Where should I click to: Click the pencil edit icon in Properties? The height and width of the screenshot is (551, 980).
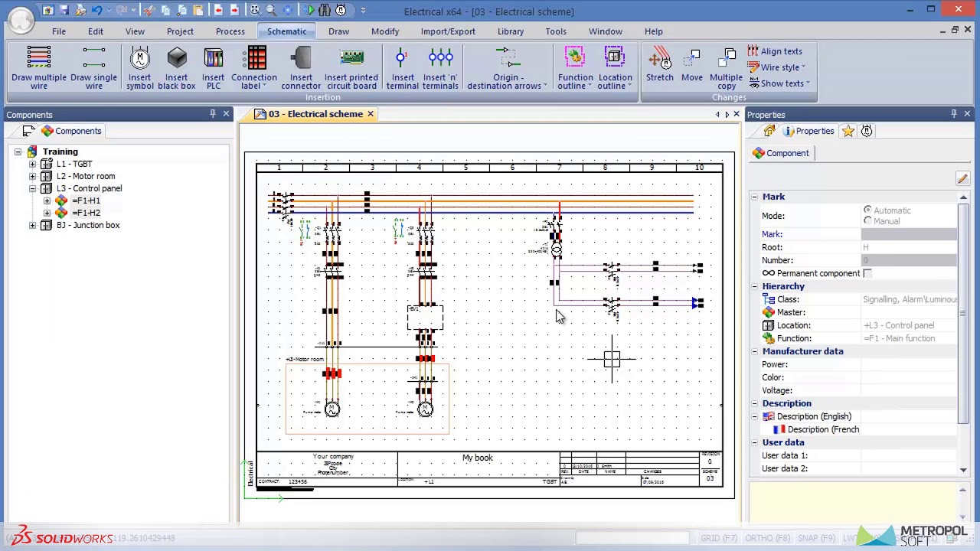point(962,178)
